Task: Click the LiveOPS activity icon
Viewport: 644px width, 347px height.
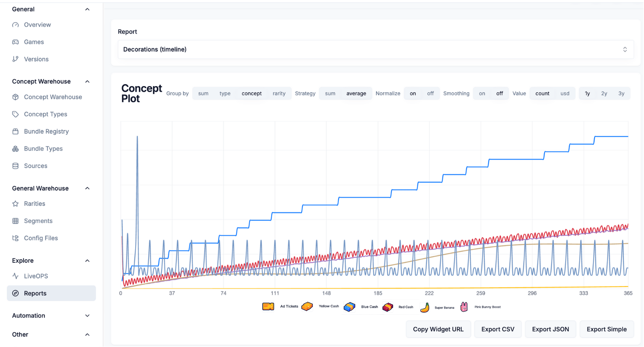Action: pyautogui.click(x=15, y=276)
